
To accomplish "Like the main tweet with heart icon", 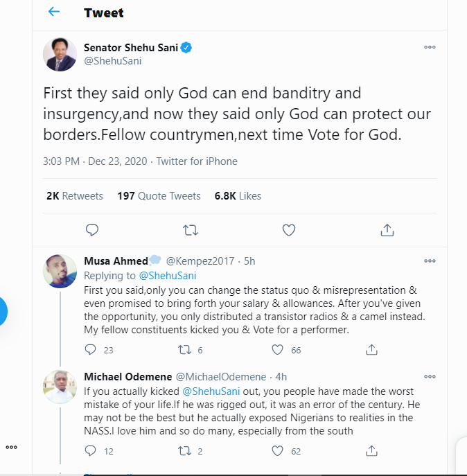I will [289, 229].
